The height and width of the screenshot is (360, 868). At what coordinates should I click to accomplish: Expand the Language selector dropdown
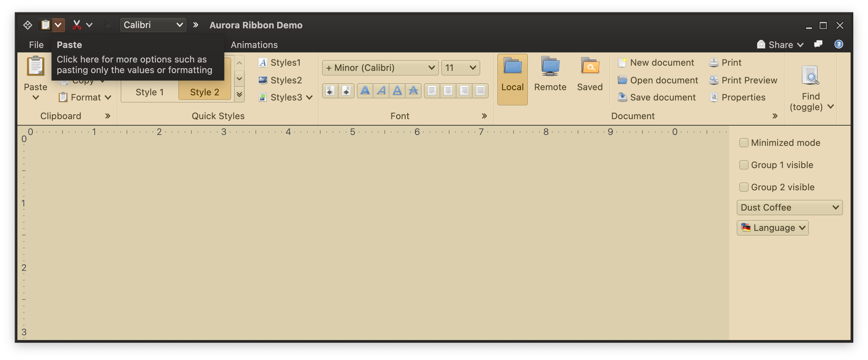772,228
